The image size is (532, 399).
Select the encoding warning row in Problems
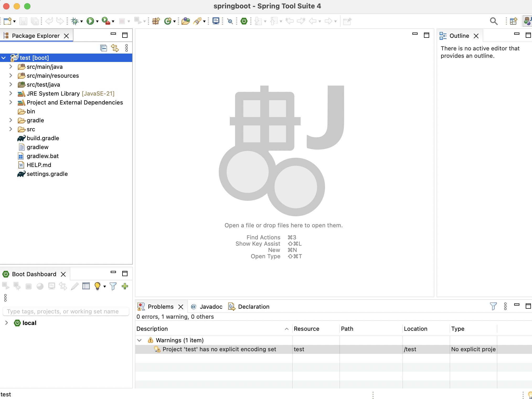coord(219,349)
